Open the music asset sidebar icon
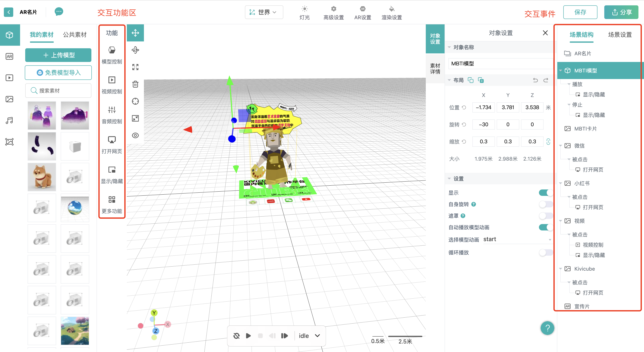This screenshot has width=644, height=352. (9, 120)
